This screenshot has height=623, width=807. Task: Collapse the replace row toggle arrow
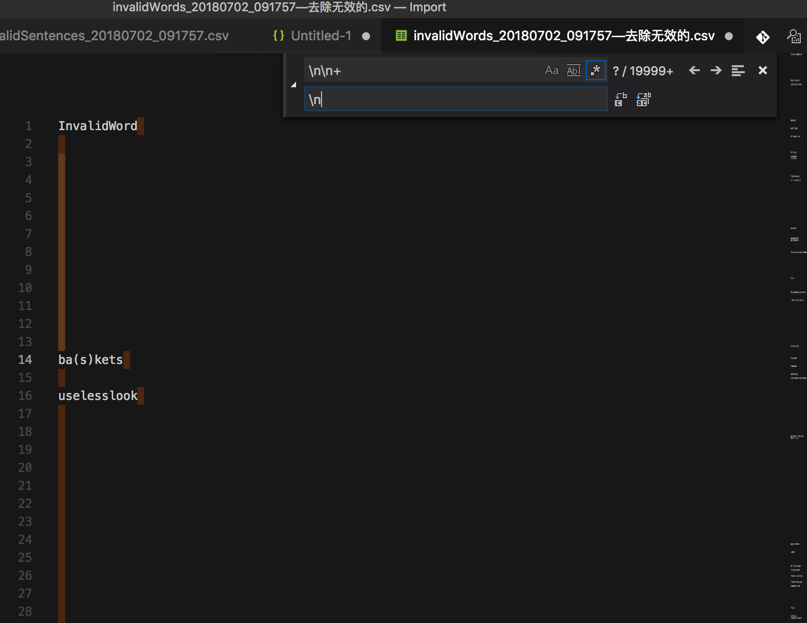pos(293,85)
